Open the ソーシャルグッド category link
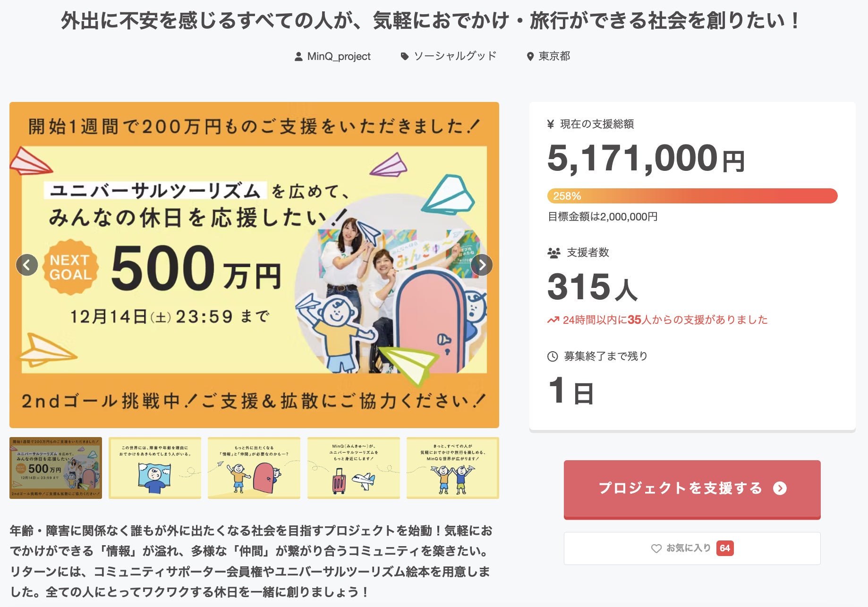The width and height of the screenshot is (868, 607). pyautogui.click(x=455, y=57)
